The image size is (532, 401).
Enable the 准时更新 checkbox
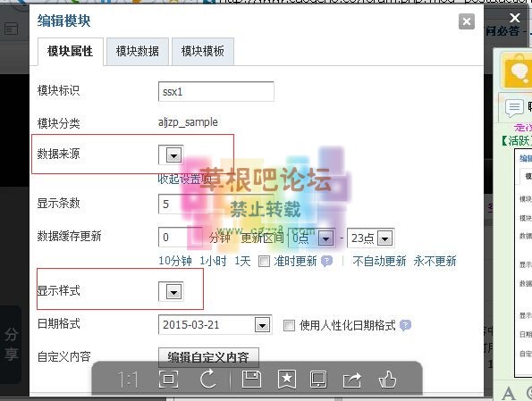point(264,262)
